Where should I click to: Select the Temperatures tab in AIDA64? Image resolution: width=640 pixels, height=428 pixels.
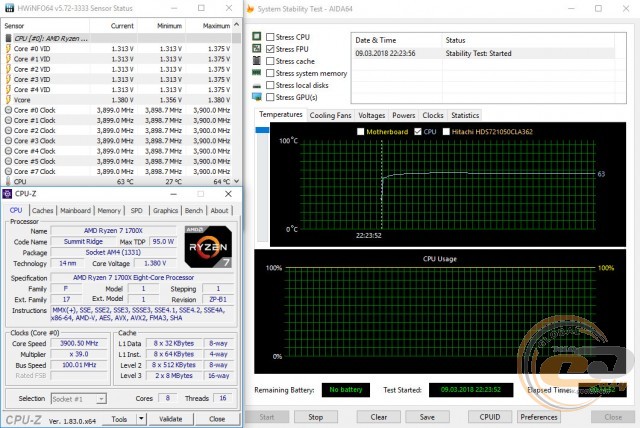pos(280,115)
